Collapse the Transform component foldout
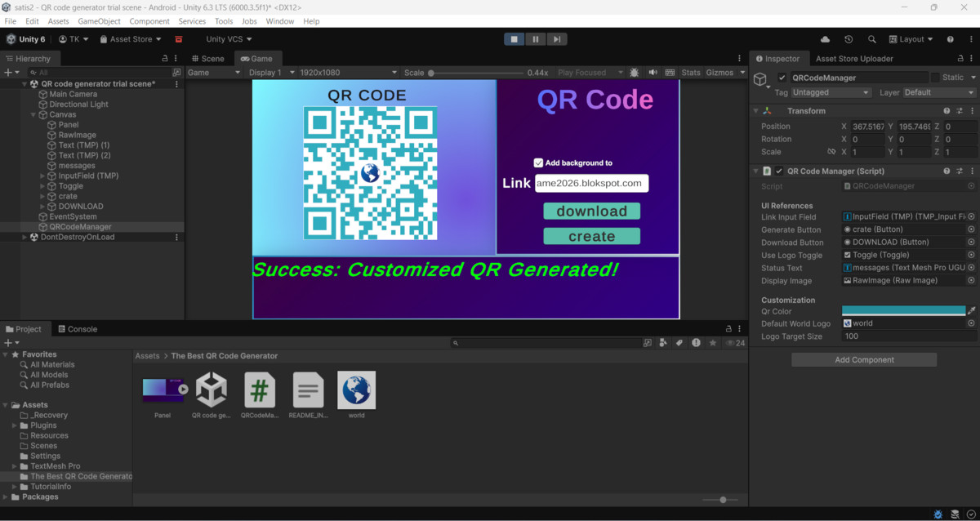 [x=755, y=111]
